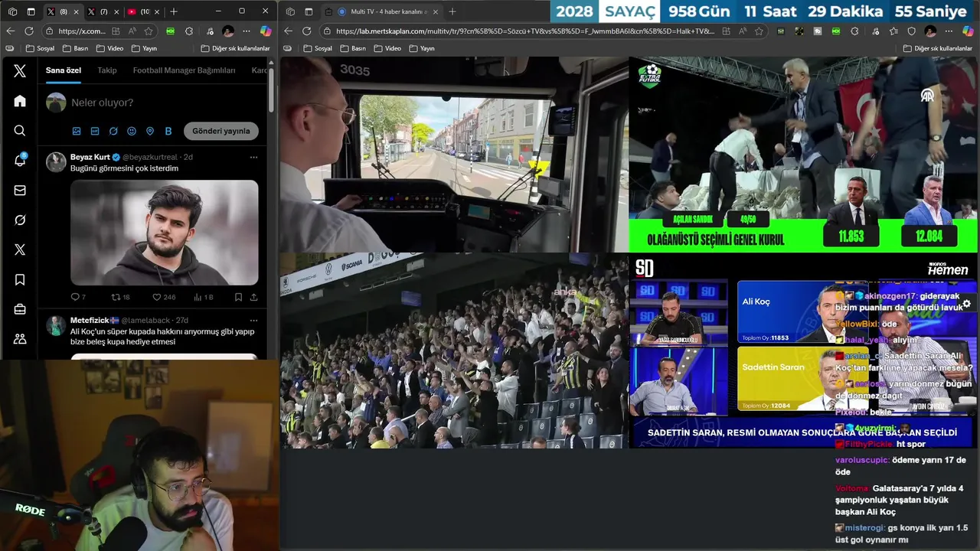Share Beyaz Kurt's post
This screenshot has width=980, height=551.
point(253,297)
